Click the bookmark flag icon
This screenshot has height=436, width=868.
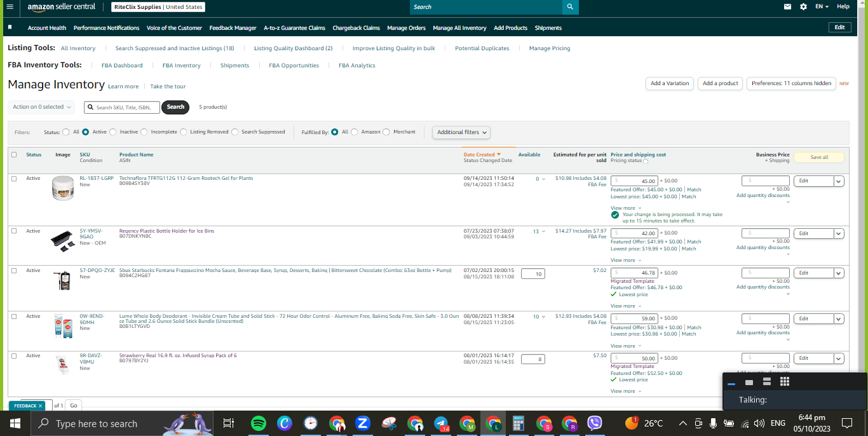[x=10, y=27]
